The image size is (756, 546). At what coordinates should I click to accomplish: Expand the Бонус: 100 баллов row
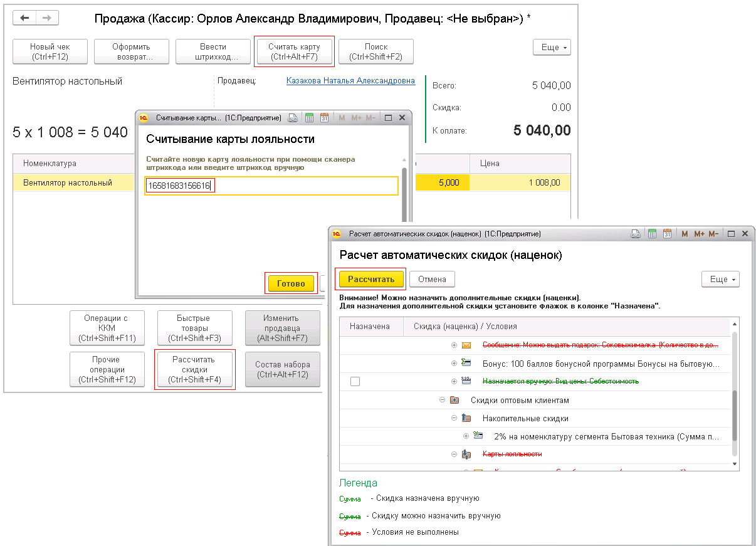[x=454, y=364]
